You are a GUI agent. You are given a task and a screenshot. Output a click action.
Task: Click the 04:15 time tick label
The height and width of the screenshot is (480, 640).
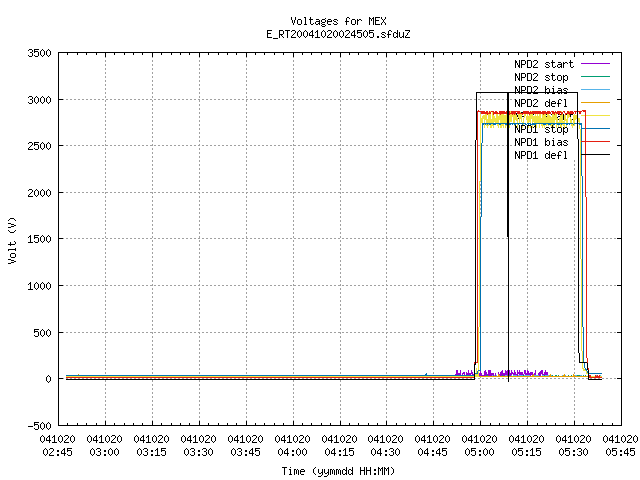click(339, 452)
